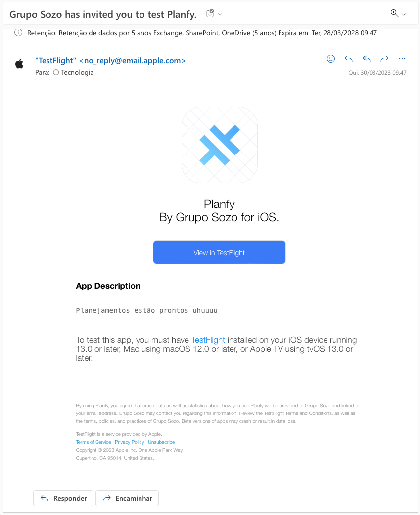Expand the zoom options chevron
This screenshot has height=515, width=420.
click(404, 14)
